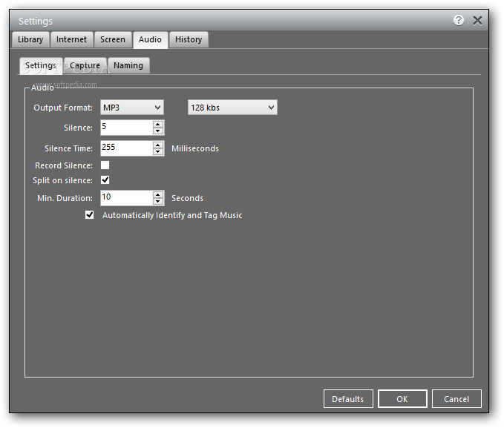Decrease Min. Duration with down arrow
504x428 pixels.
pyautogui.click(x=158, y=202)
